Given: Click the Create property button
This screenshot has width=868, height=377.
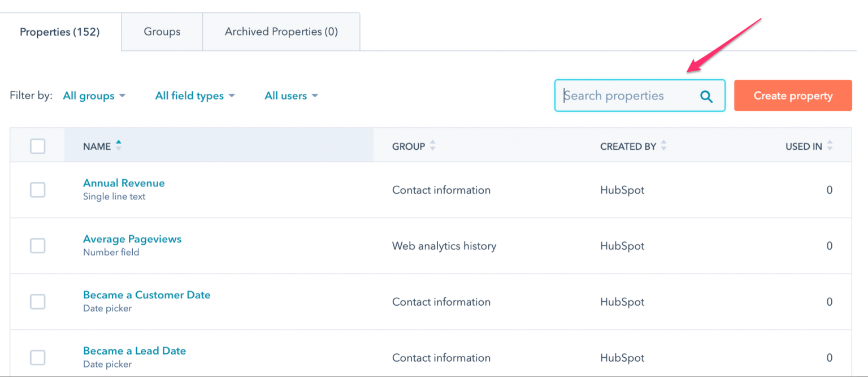Looking at the screenshot, I should point(792,96).
